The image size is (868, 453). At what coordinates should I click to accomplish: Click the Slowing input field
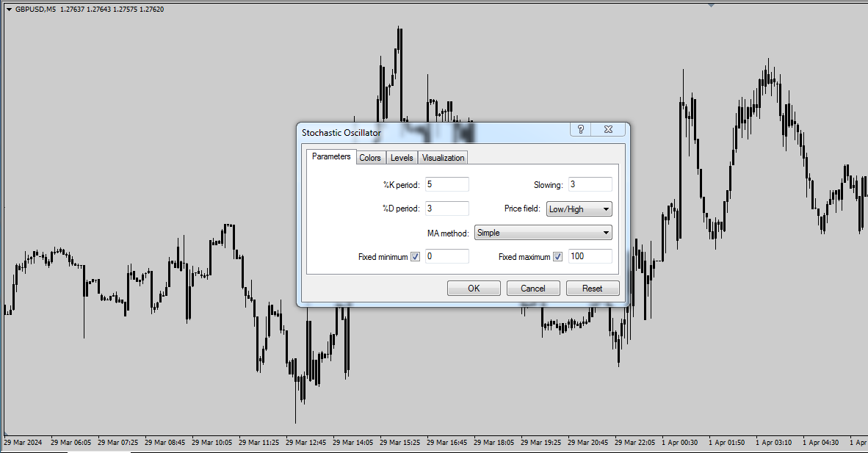coord(590,184)
